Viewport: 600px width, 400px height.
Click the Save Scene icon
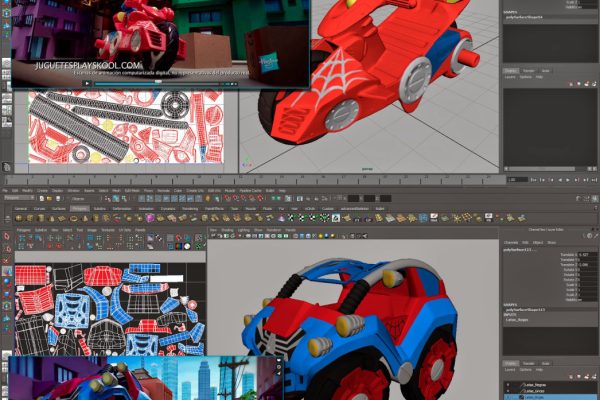[x=58, y=198]
